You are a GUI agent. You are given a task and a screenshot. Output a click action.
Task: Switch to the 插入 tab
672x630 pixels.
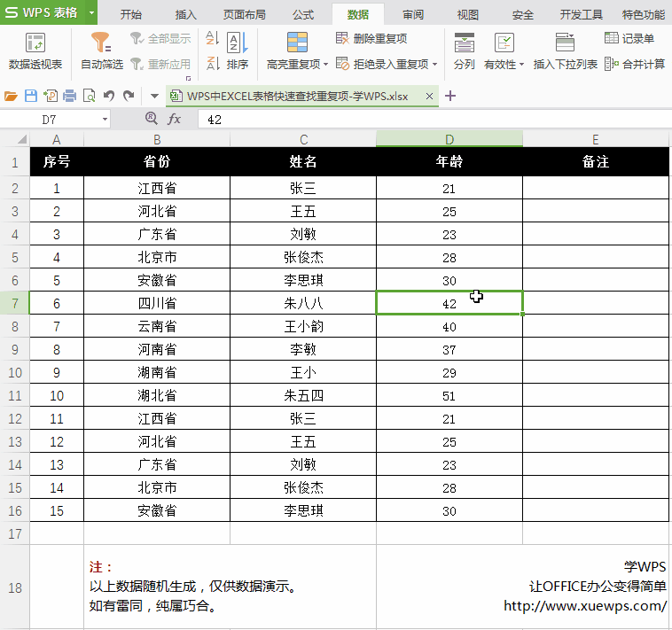[x=185, y=14]
